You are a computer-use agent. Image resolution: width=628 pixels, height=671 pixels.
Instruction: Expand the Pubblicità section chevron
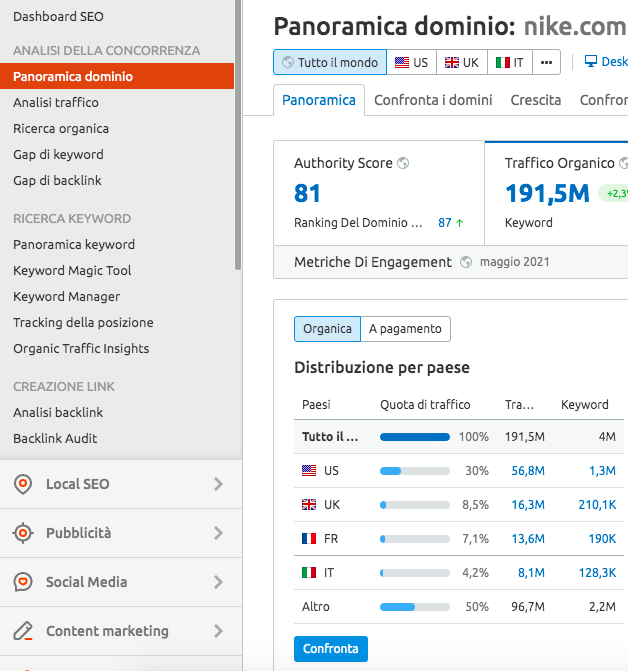tap(218, 533)
